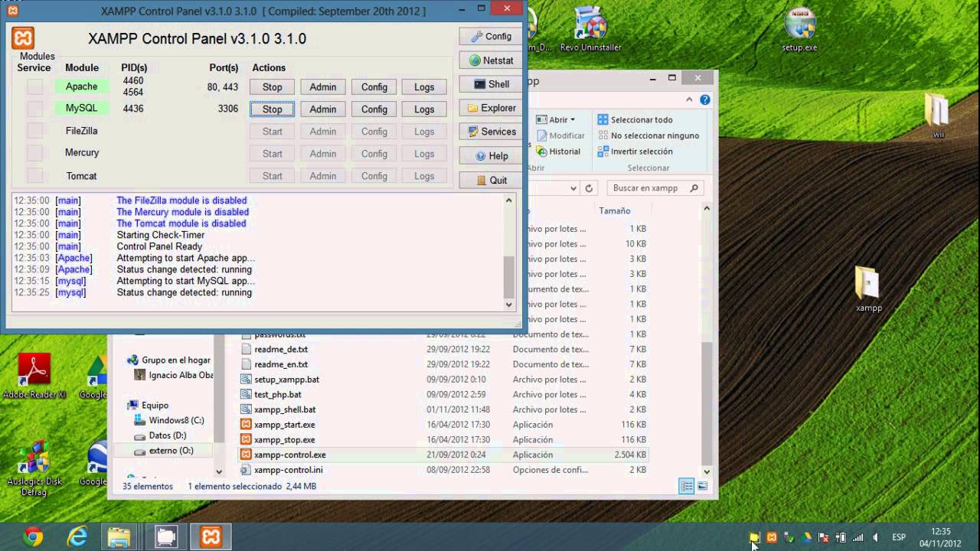Click the 'Buscar en xampp' search field
The height and width of the screenshot is (551, 980).
pyautogui.click(x=655, y=187)
